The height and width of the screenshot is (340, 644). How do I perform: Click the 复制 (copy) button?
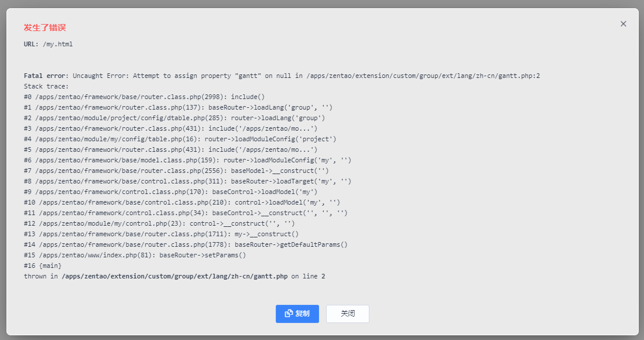click(x=297, y=314)
